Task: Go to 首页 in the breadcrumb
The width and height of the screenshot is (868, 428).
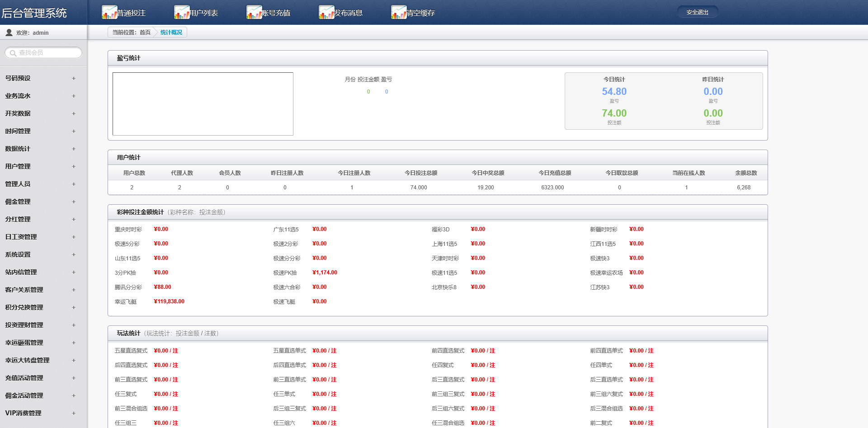Action: tap(145, 33)
